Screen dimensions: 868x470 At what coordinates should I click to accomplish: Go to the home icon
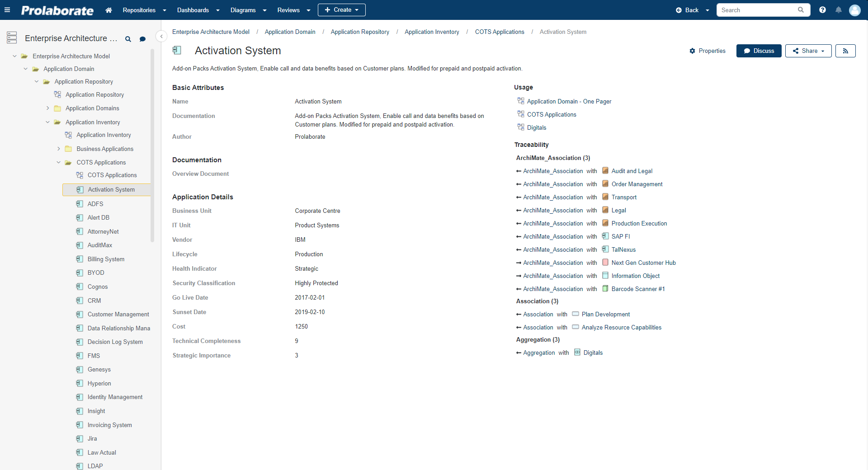[108, 10]
